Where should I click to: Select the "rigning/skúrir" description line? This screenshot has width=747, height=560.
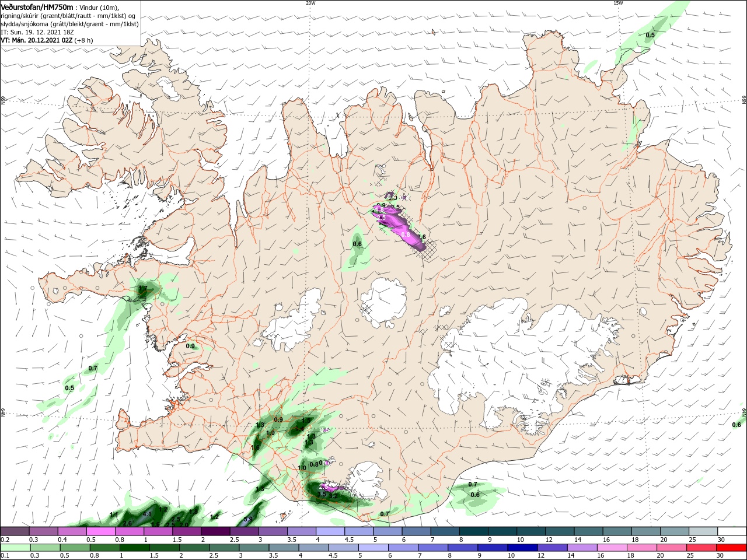68,16
